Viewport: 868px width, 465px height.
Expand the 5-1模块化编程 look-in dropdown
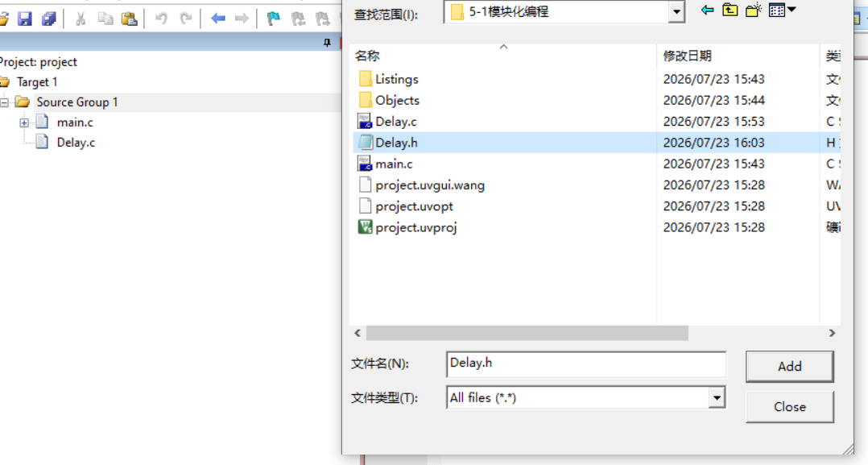pyautogui.click(x=676, y=11)
